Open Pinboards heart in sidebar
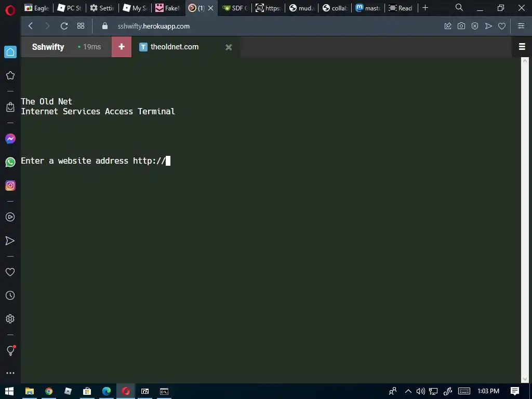This screenshot has height=399, width=532. [x=10, y=272]
